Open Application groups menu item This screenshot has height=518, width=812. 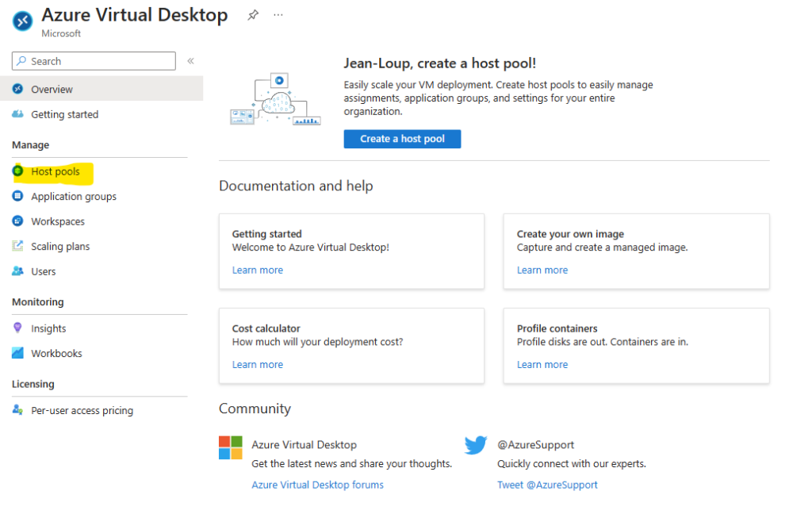pos(74,196)
